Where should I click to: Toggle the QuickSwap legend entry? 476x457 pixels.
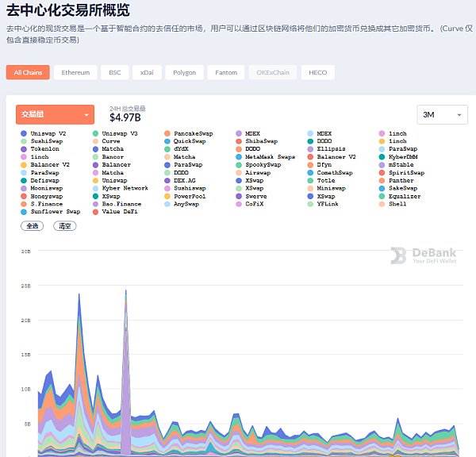[185, 141]
